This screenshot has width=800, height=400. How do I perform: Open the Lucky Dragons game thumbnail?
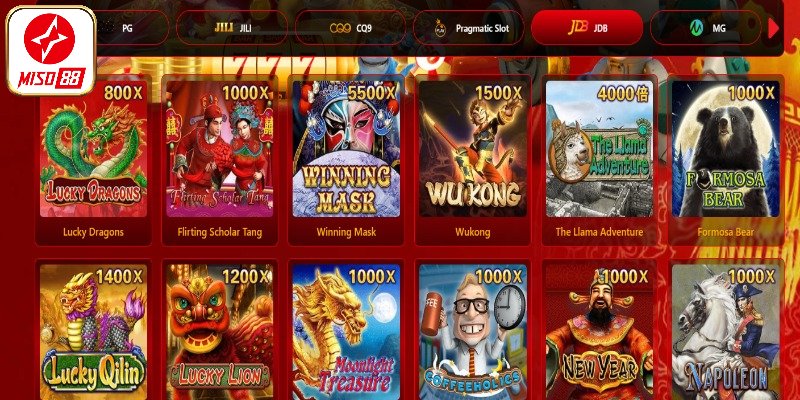point(93,149)
